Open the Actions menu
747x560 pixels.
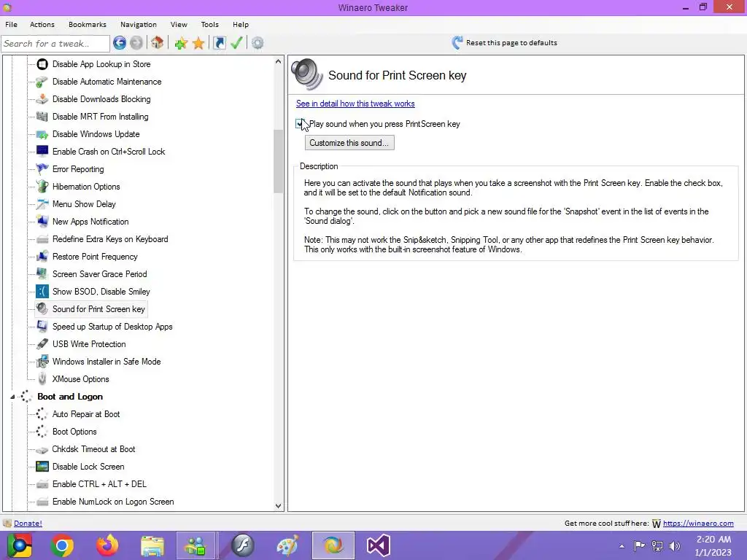pyautogui.click(x=42, y=24)
